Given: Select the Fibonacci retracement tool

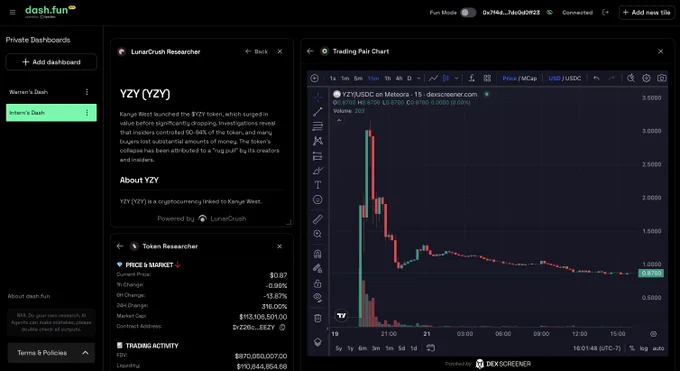Looking at the screenshot, I should 318,126.
